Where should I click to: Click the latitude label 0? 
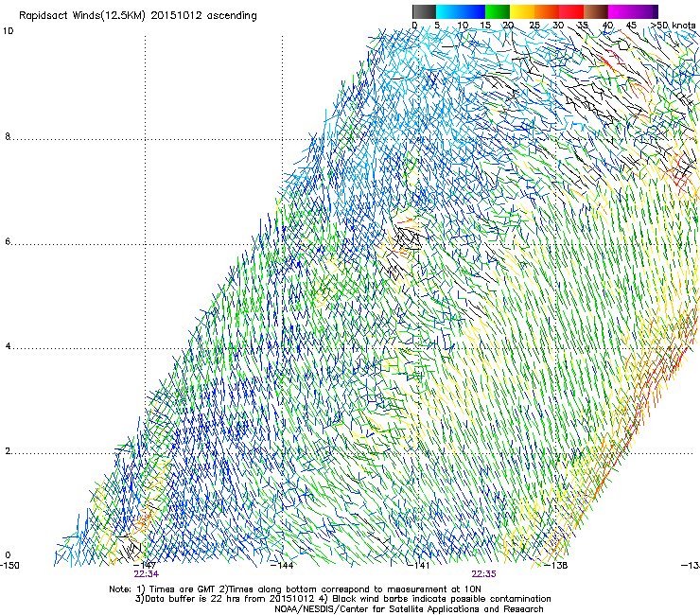coord(8,555)
